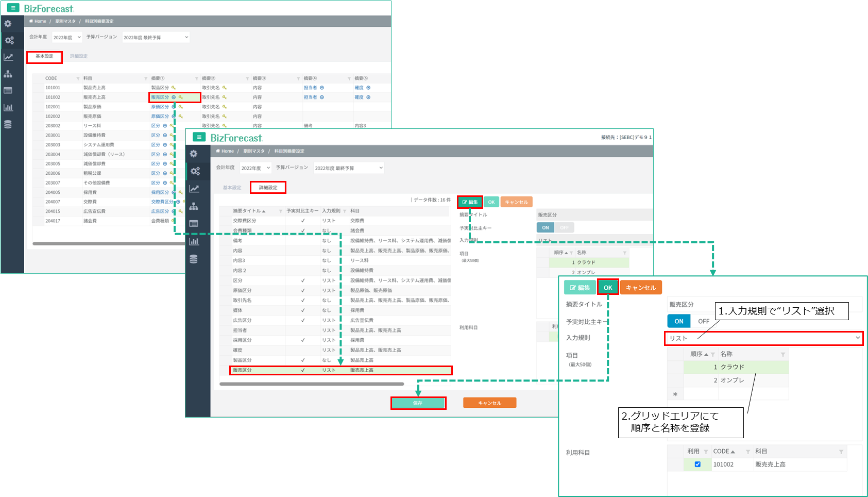
Task: Open the red-outlined 入力規則 dropdown showing リスト
Action: click(x=763, y=338)
